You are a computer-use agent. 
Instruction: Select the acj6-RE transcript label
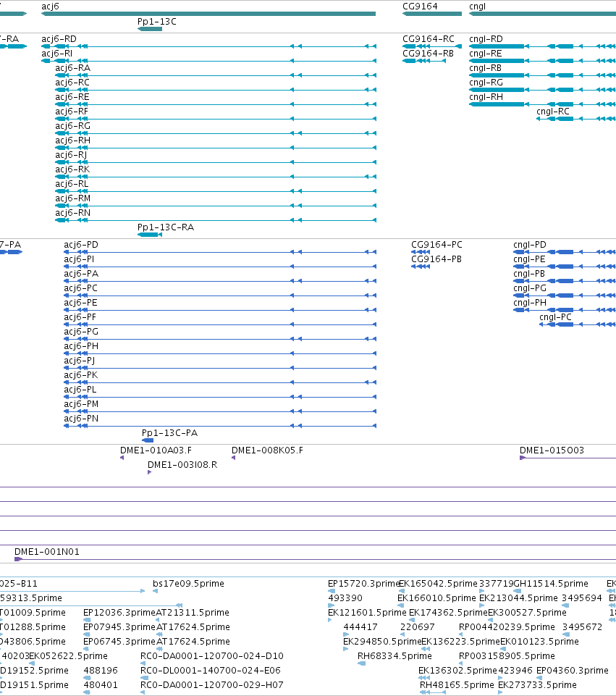pyautogui.click(x=72, y=97)
